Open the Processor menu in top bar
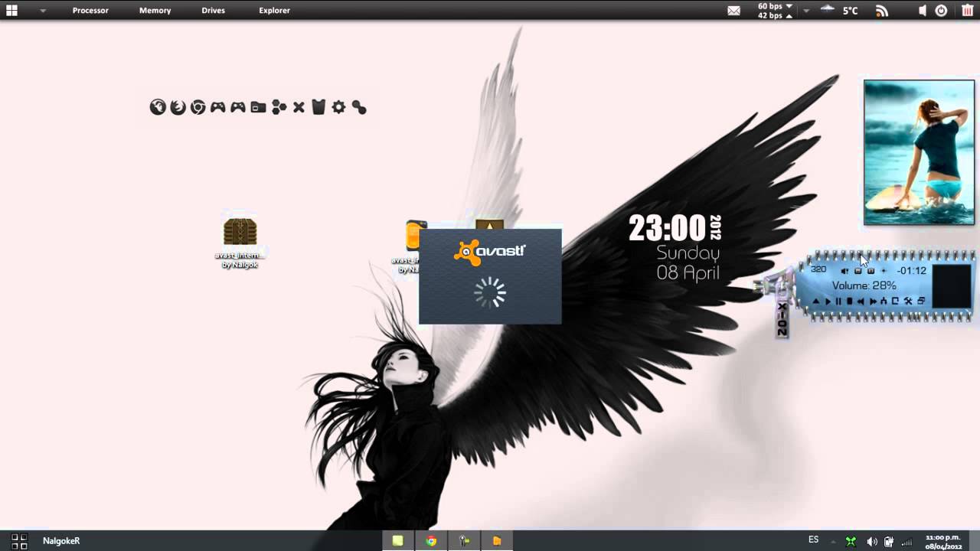 90,11
